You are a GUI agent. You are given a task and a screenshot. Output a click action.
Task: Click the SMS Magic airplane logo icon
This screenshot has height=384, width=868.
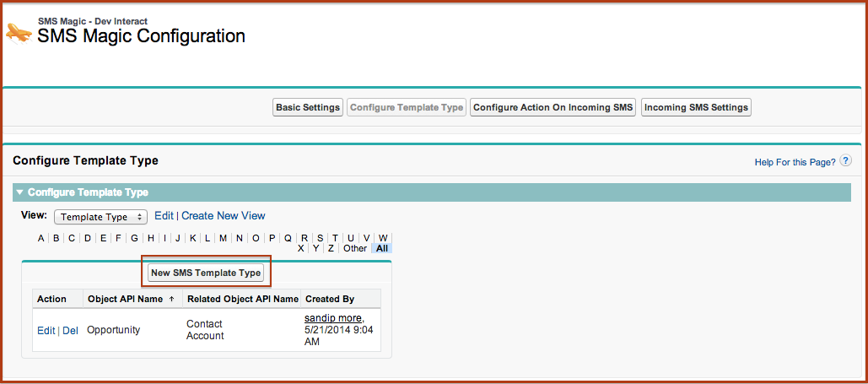point(19,33)
